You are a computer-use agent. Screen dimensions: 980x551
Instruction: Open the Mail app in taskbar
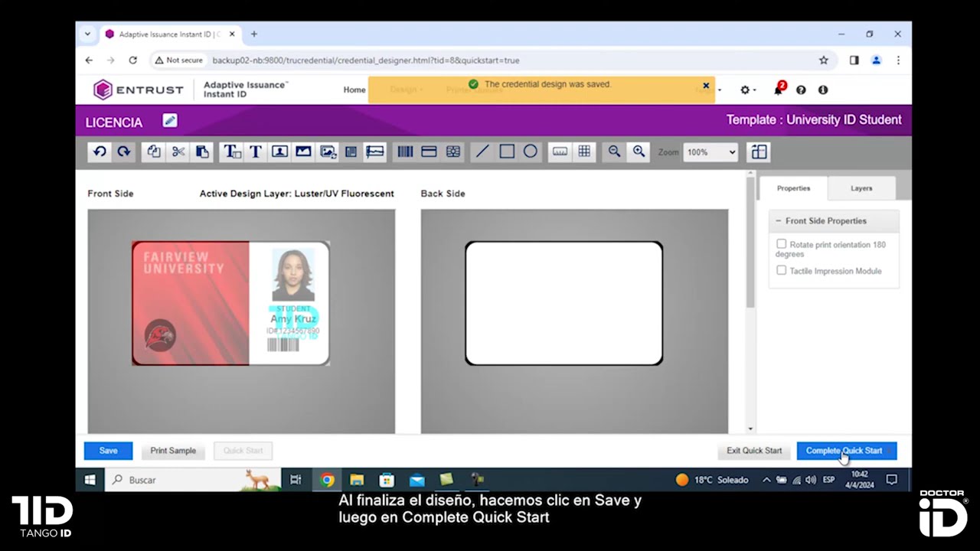[416, 480]
